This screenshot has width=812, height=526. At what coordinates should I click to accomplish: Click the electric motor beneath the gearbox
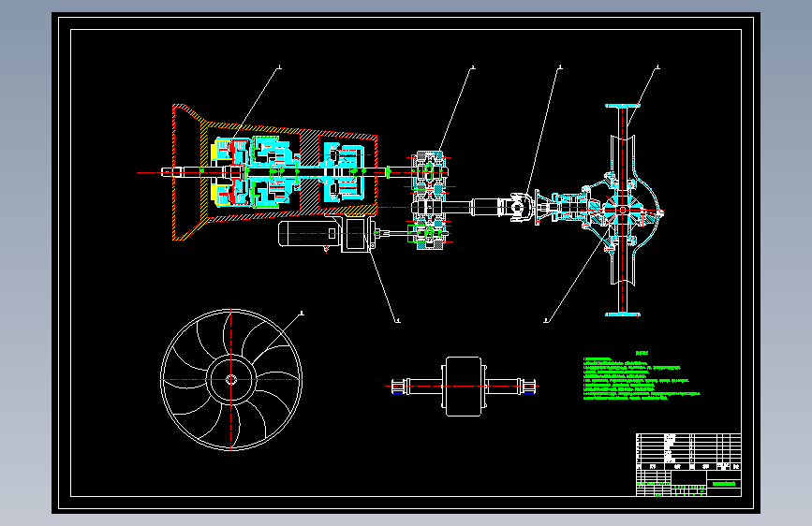point(326,235)
